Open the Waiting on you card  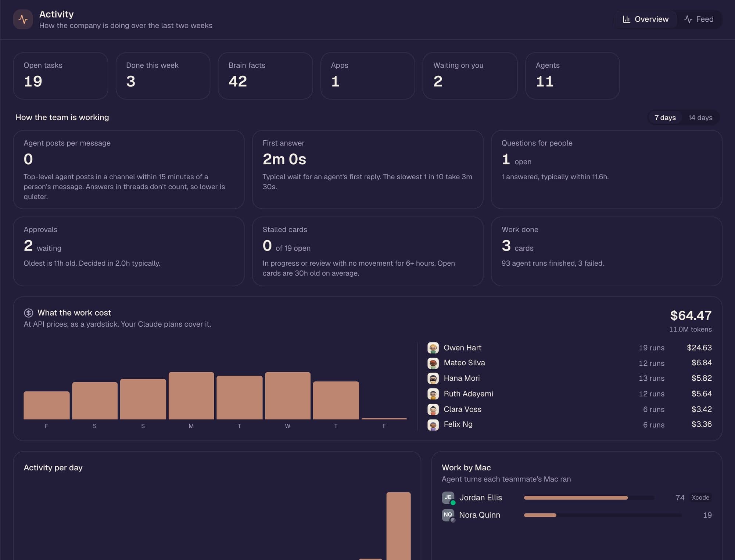(x=470, y=76)
